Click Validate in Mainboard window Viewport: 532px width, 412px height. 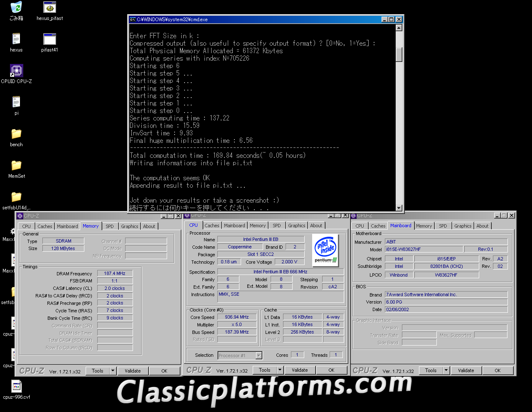466,370
